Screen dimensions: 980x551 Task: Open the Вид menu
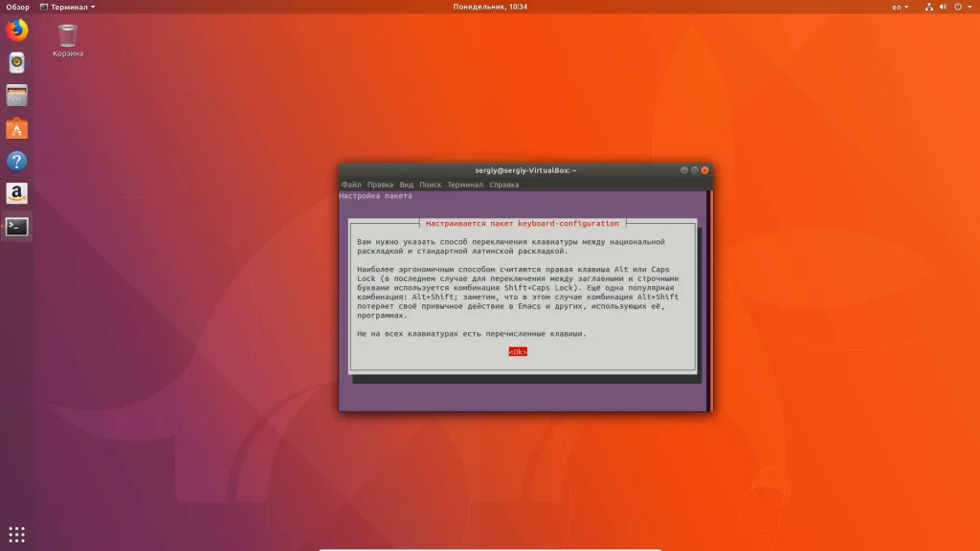click(406, 185)
